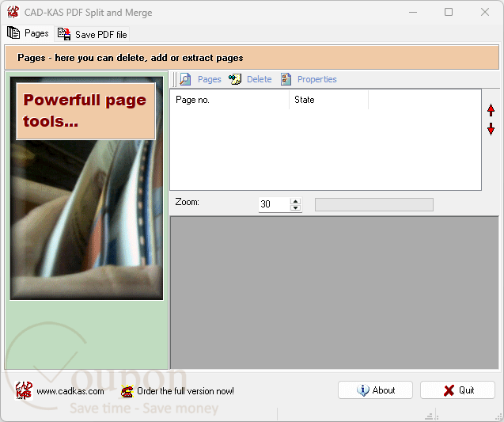The image size is (504, 422).
Task: Click the Powerfull page tools promo image
Action: pyautogui.click(x=86, y=188)
